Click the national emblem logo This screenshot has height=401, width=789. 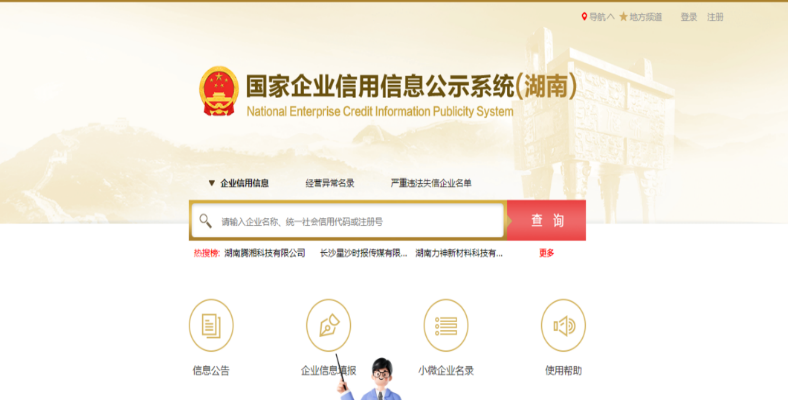coord(219,91)
